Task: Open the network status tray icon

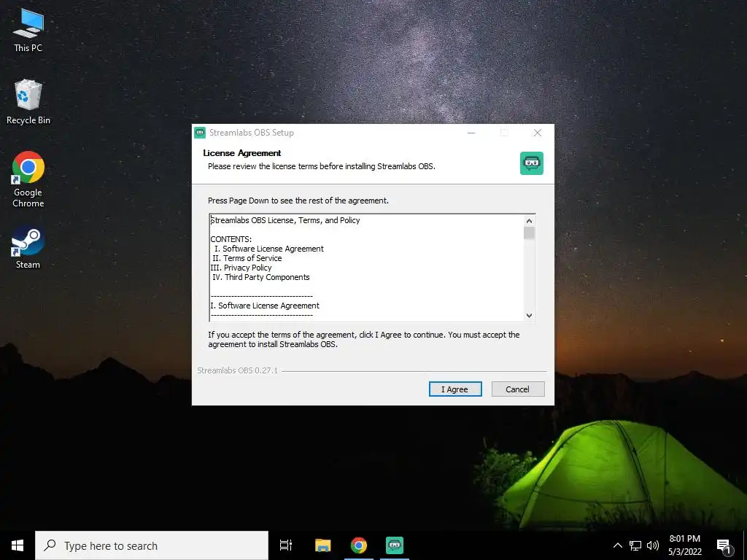Action: pos(635,545)
